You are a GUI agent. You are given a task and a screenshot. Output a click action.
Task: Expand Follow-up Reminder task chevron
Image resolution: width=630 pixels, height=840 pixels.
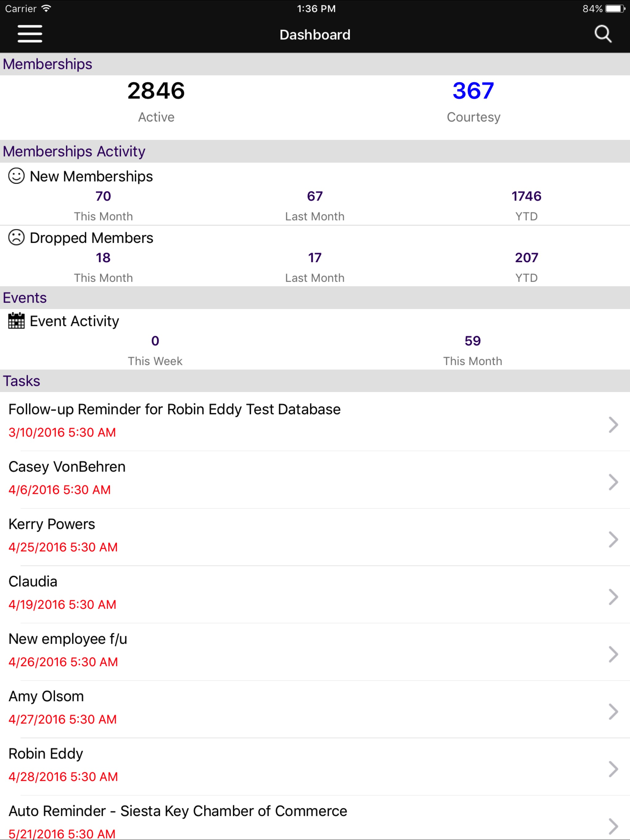tap(613, 425)
